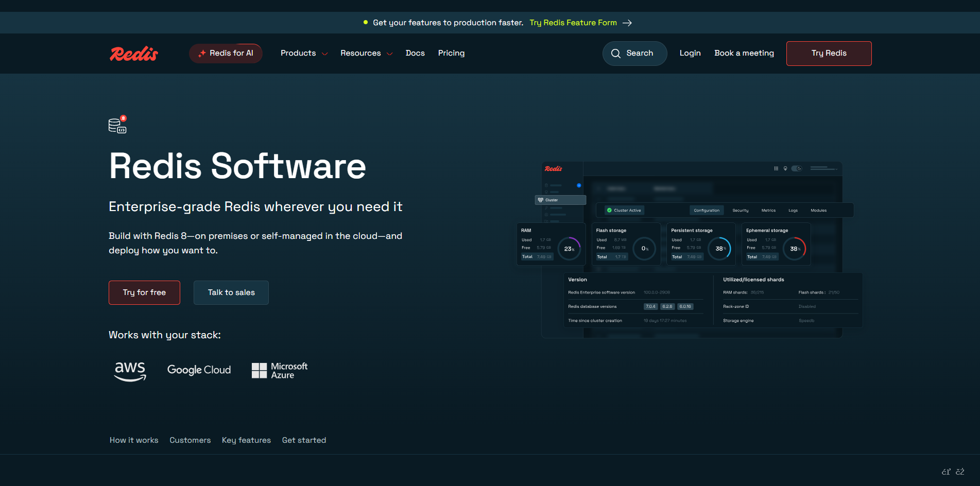The height and width of the screenshot is (486, 980).
Task: Click the '19 days 17:27 minutes' value
Action: [665, 321]
